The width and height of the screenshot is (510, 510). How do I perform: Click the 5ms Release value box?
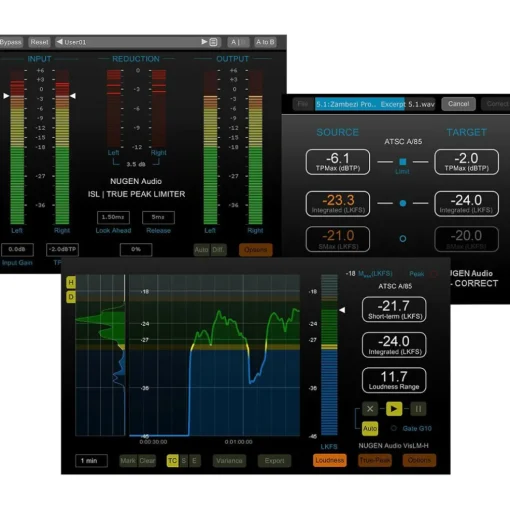(x=158, y=217)
